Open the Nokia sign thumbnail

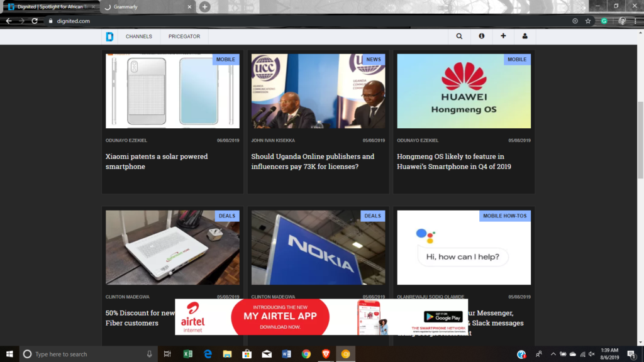(x=318, y=248)
